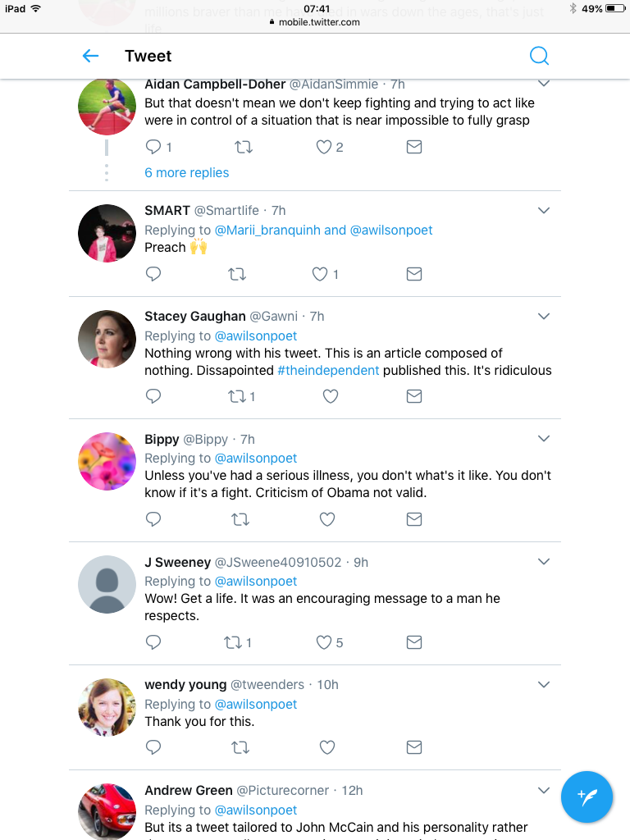Retweet SMART's "Preach" tweet
This screenshot has height=840, width=630.
[237, 274]
